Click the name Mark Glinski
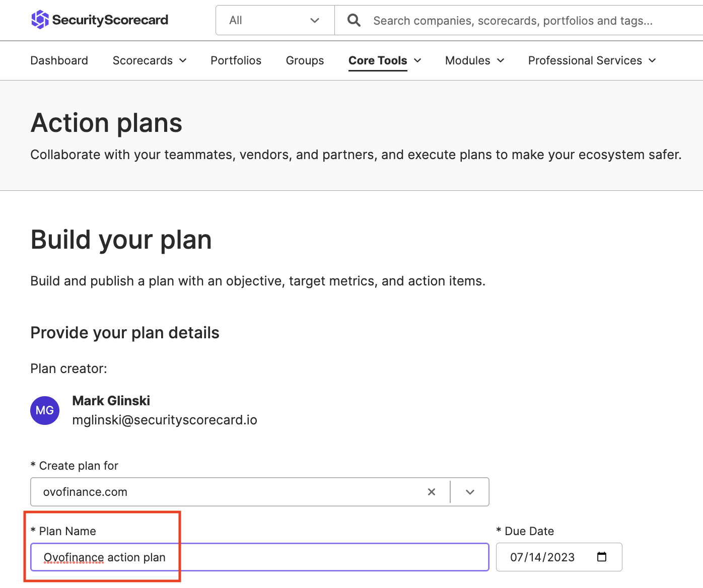Viewport: 703px width, 588px height. tap(111, 401)
